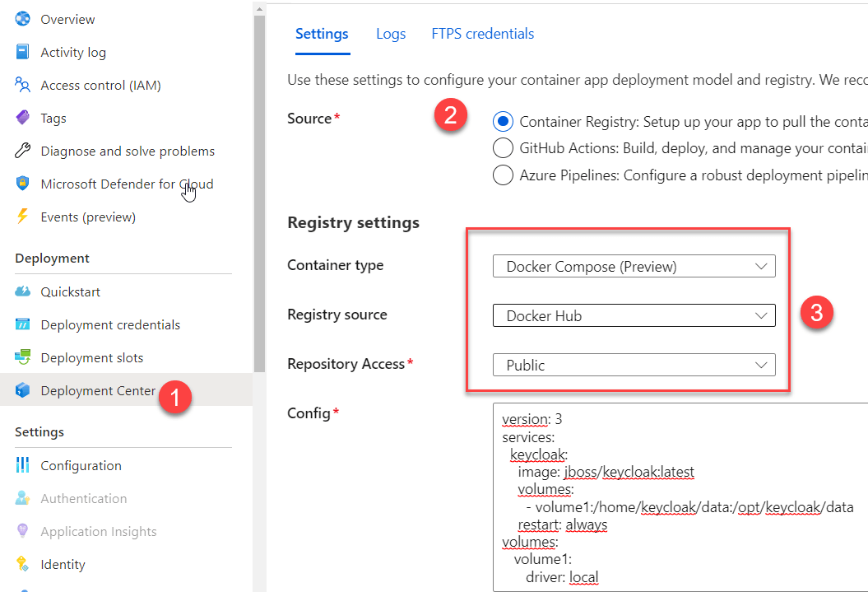Open Microsoft Defender for Cloud icon
Image resolution: width=868 pixels, height=592 pixels.
point(23,184)
